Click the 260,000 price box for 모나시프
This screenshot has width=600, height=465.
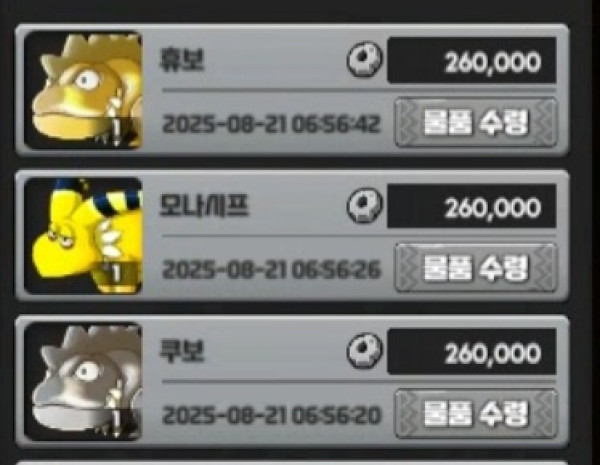point(471,206)
